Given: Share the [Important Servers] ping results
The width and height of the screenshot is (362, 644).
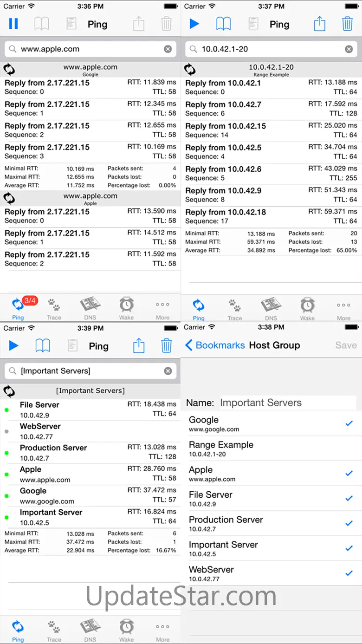Looking at the screenshot, I should [139, 345].
